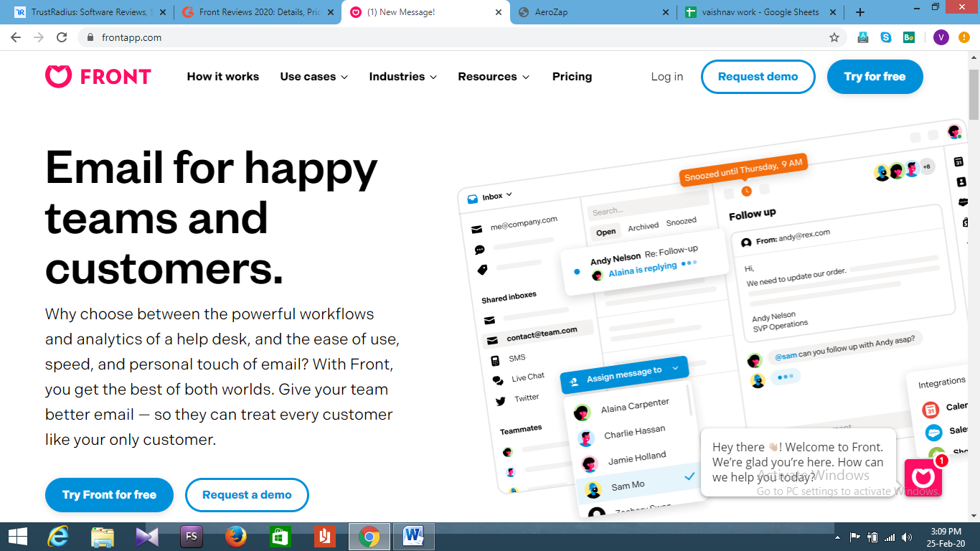Open How it works page
This screenshot has width=980, height=551.
pos(223,77)
